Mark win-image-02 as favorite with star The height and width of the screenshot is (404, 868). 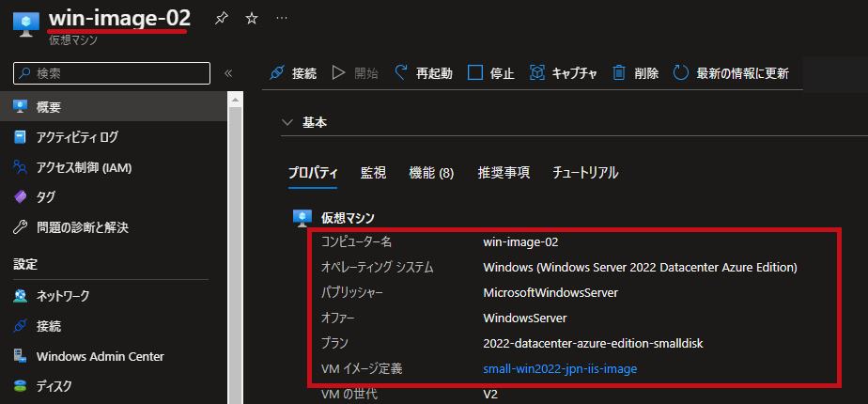pyautogui.click(x=252, y=19)
